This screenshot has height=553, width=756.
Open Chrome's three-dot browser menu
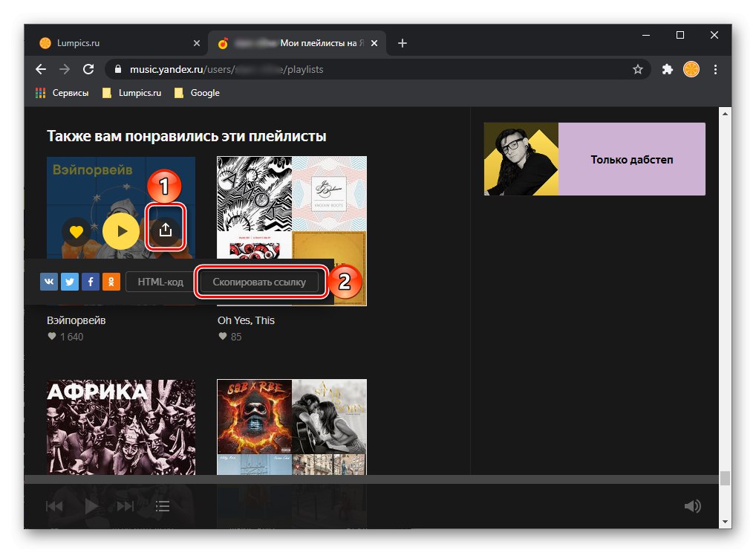coord(715,69)
